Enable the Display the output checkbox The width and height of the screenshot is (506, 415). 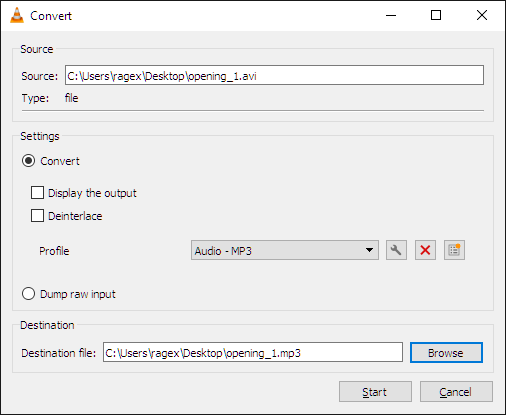pyautogui.click(x=37, y=193)
